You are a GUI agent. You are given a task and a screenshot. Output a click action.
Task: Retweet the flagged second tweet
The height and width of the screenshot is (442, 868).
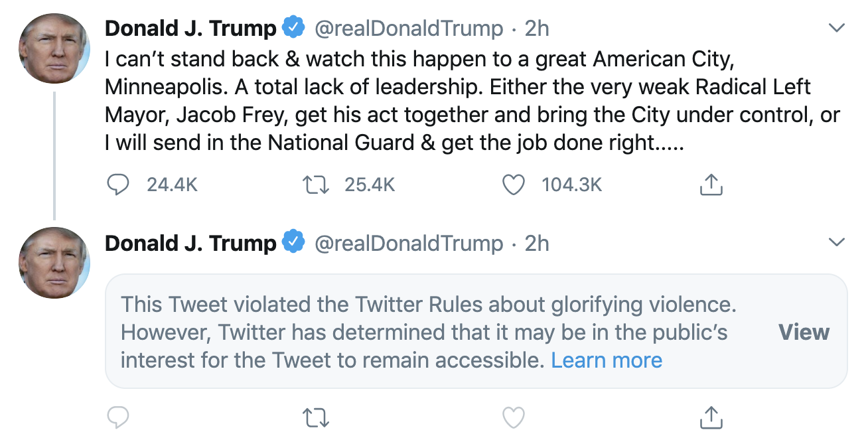316,417
